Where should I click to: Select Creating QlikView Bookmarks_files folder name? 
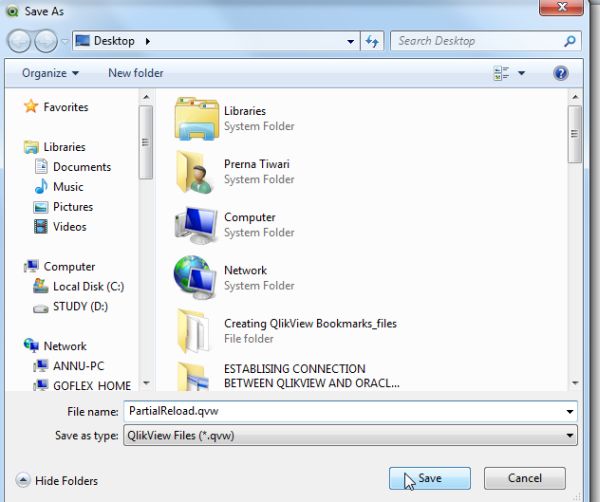pyautogui.click(x=310, y=323)
